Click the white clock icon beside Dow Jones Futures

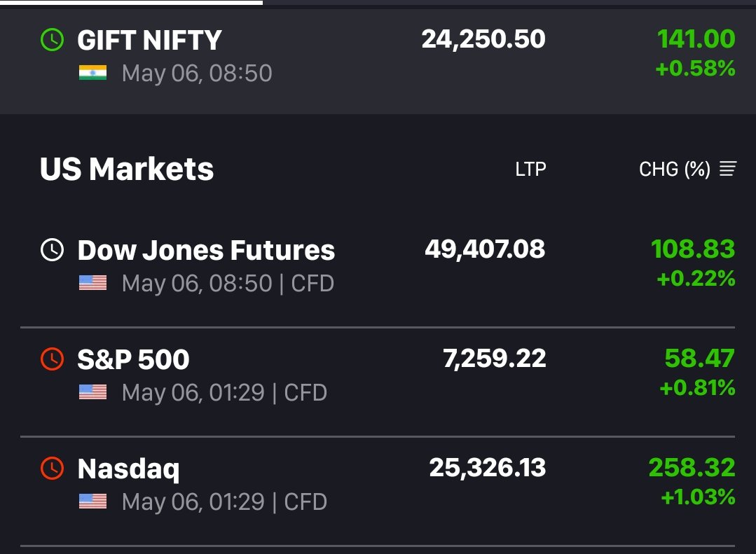(x=52, y=250)
